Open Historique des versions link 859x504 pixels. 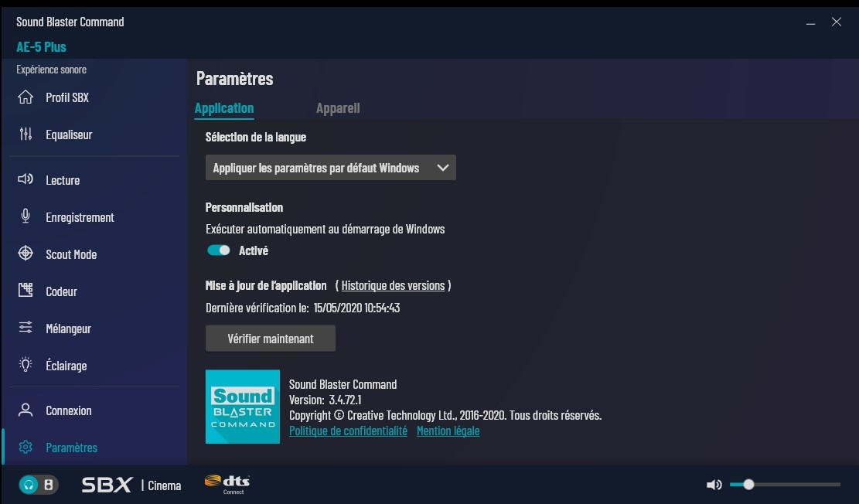click(393, 285)
